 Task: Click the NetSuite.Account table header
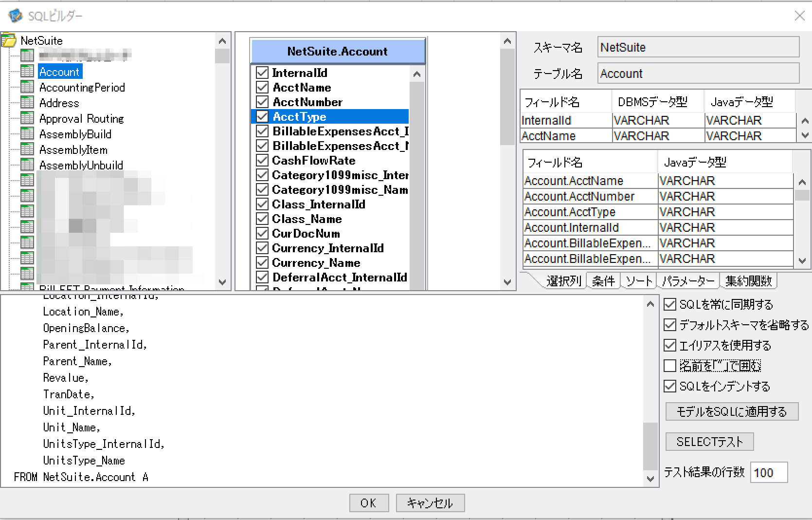(x=338, y=51)
